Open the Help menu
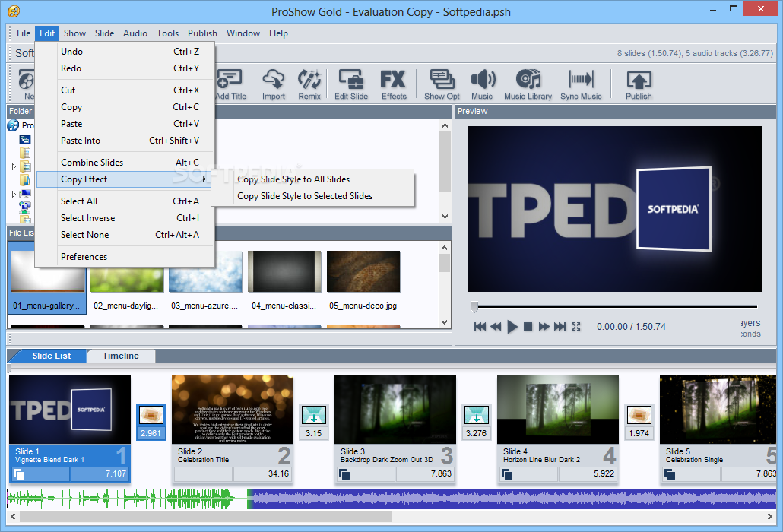The width and height of the screenshot is (783, 532). (x=278, y=33)
